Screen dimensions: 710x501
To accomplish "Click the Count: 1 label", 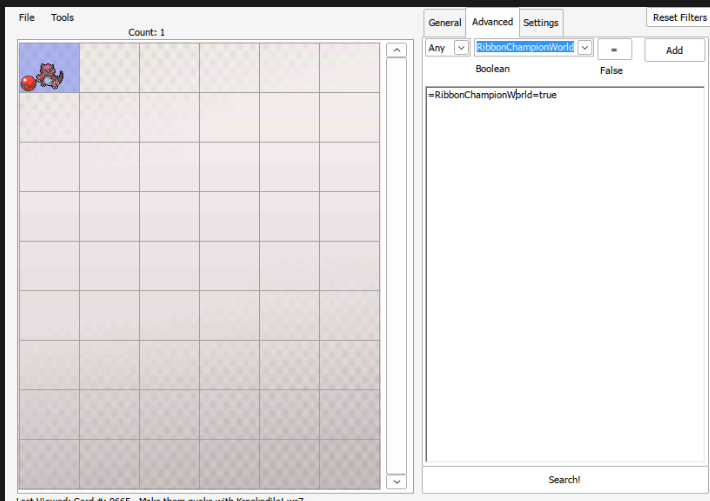I will [x=146, y=33].
